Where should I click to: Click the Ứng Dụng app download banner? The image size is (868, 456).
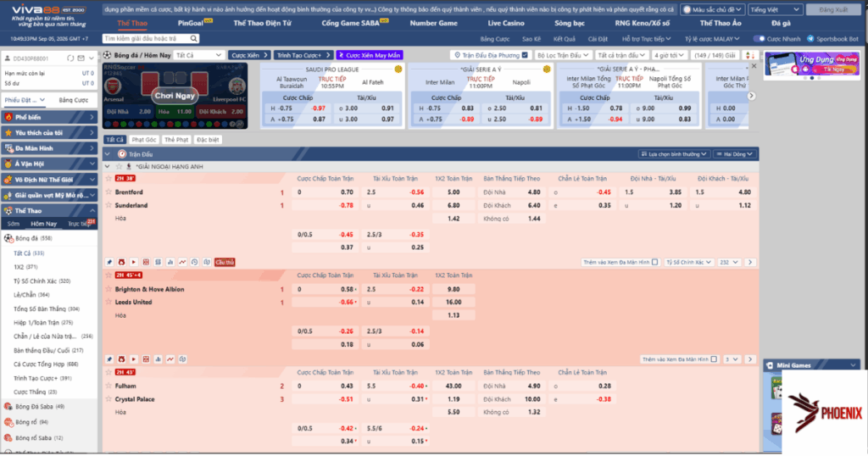812,64
